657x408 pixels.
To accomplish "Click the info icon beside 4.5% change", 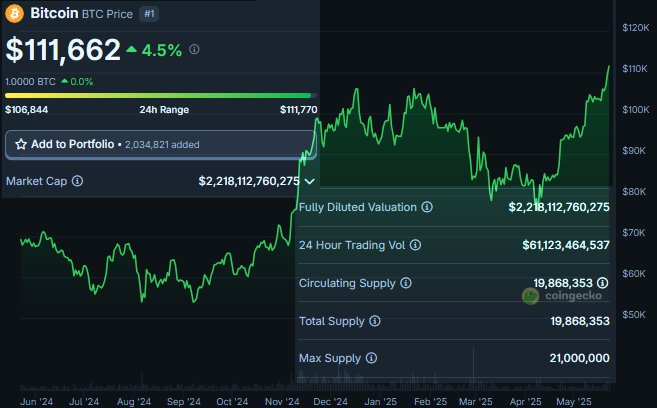I will 194,49.
